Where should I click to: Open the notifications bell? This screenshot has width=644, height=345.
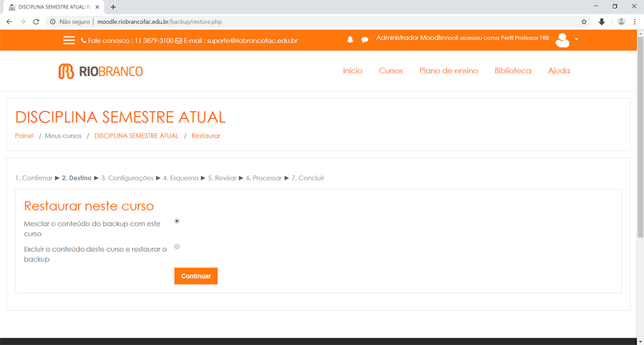pyautogui.click(x=350, y=40)
